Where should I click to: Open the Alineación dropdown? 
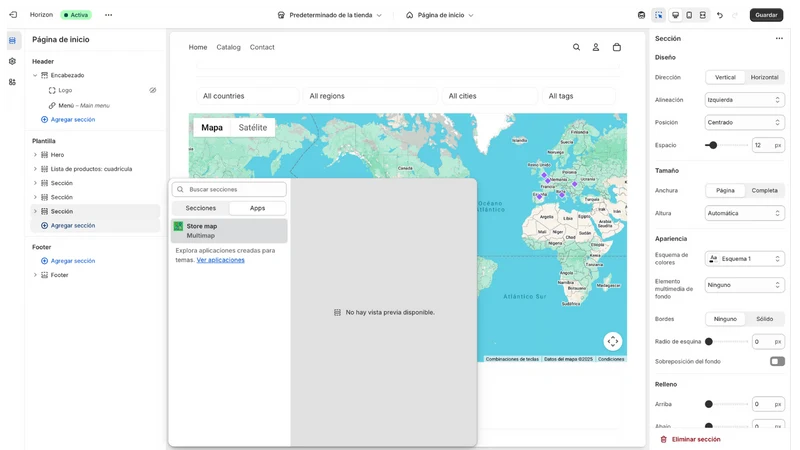tap(744, 100)
